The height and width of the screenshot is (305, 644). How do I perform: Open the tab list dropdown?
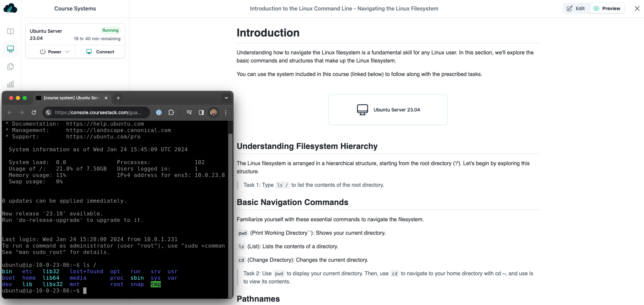226,98
